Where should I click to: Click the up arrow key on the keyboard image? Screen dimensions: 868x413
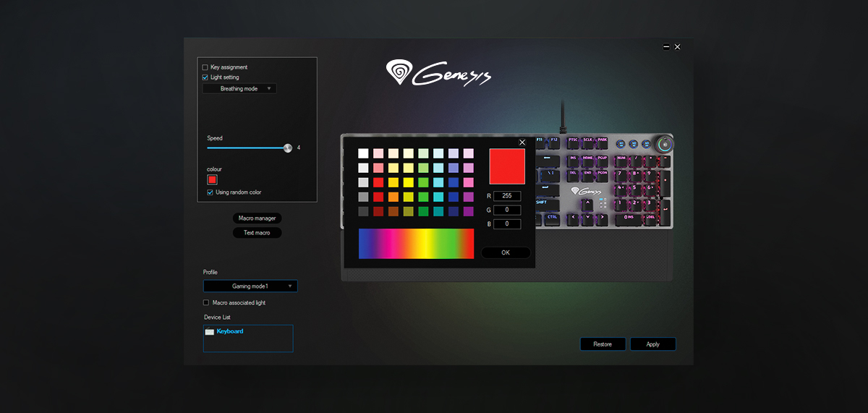[588, 203]
